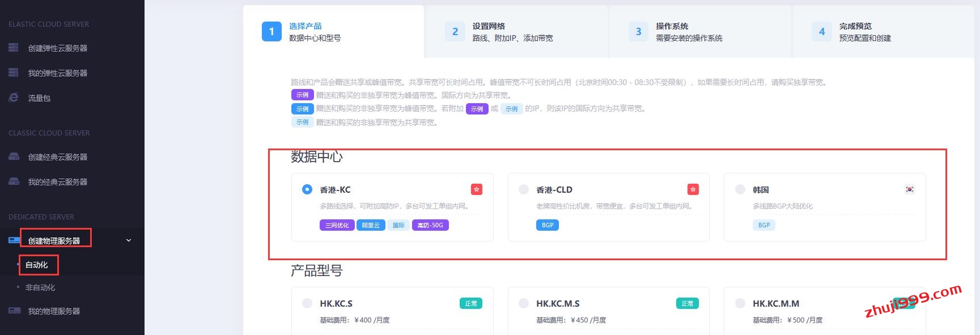Screen dimensions: 980x335
Task: Select the 香港-CLD data center radio button
Action: (x=524, y=189)
